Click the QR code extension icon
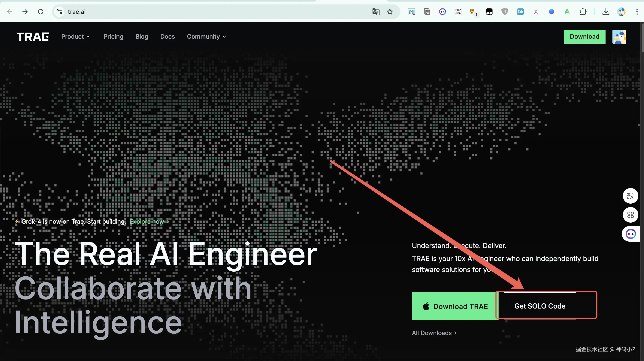 (458, 12)
